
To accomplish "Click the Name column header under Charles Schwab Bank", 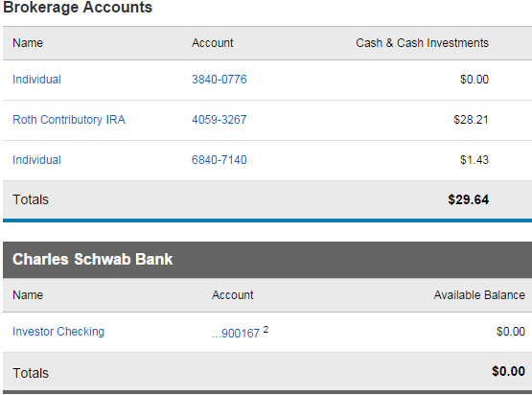I will [x=28, y=295].
